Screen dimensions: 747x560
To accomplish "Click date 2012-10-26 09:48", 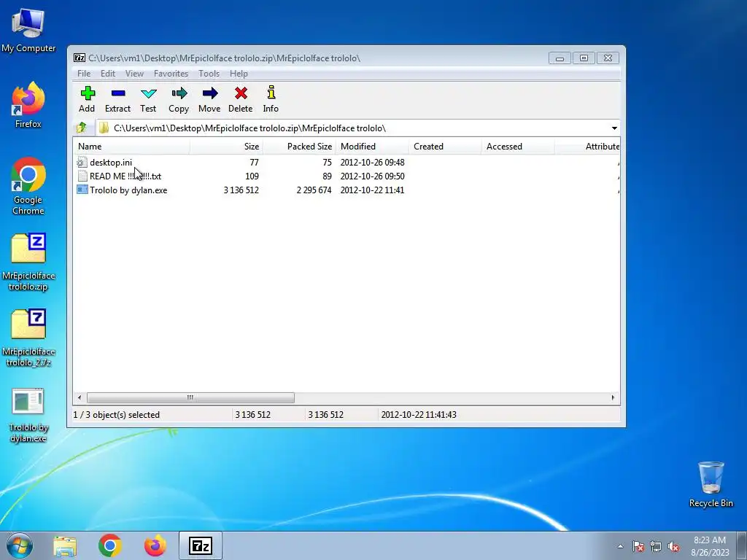I will (372, 163).
